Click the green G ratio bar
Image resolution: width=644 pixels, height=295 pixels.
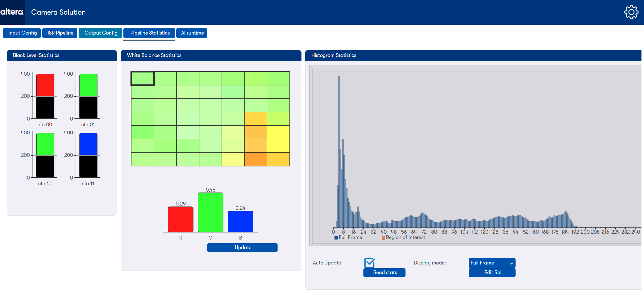(x=210, y=212)
